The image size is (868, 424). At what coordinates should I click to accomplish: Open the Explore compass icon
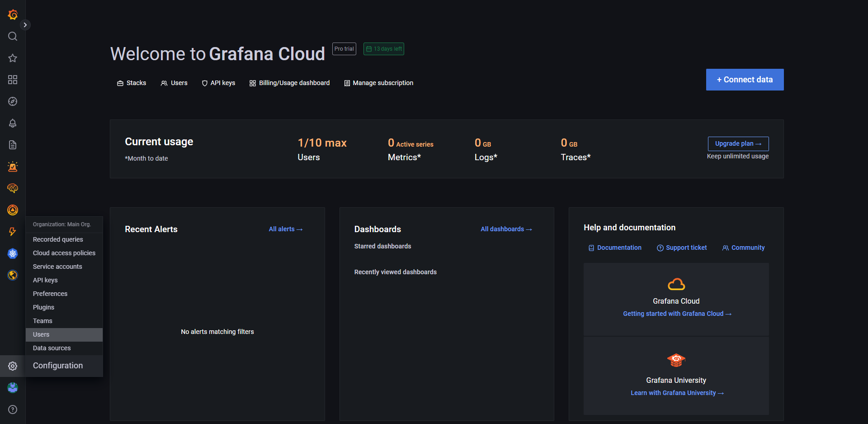13,101
